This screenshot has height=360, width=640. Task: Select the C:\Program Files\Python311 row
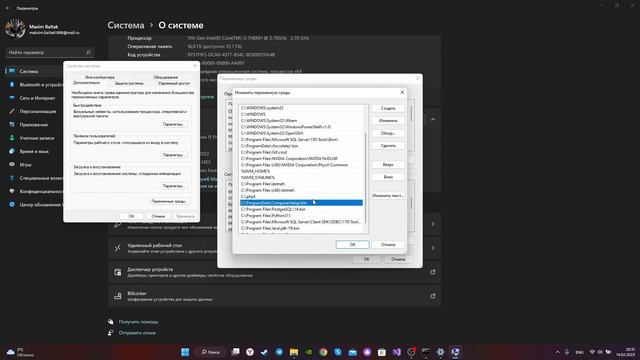tap(301, 216)
